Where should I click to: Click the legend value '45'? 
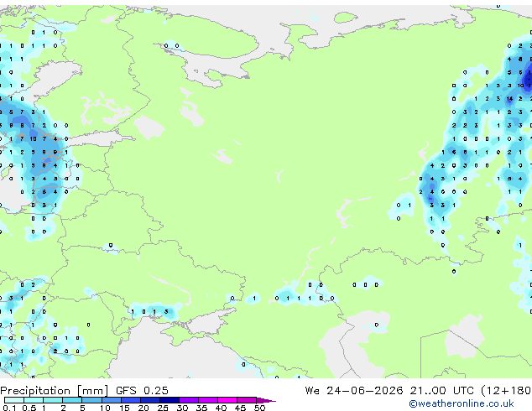(x=241, y=408)
